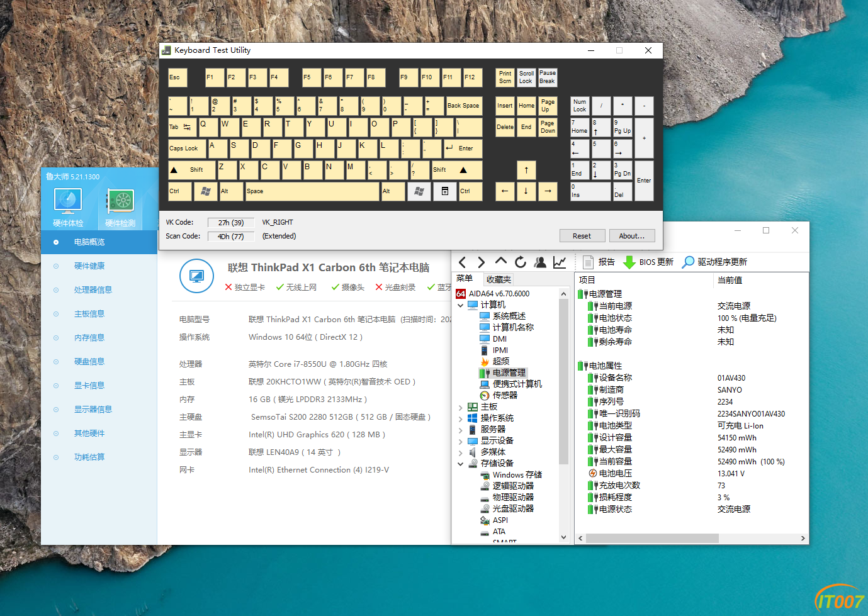Go up one level in AIDA64
The height and width of the screenshot is (616, 868).
pyautogui.click(x=501, y=261)
